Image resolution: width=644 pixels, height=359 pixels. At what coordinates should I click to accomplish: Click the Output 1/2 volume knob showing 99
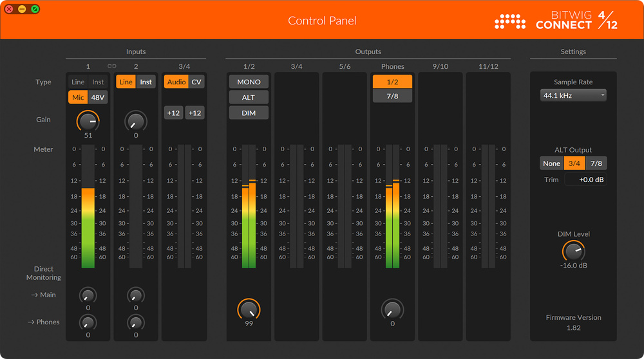pos(249,309)
